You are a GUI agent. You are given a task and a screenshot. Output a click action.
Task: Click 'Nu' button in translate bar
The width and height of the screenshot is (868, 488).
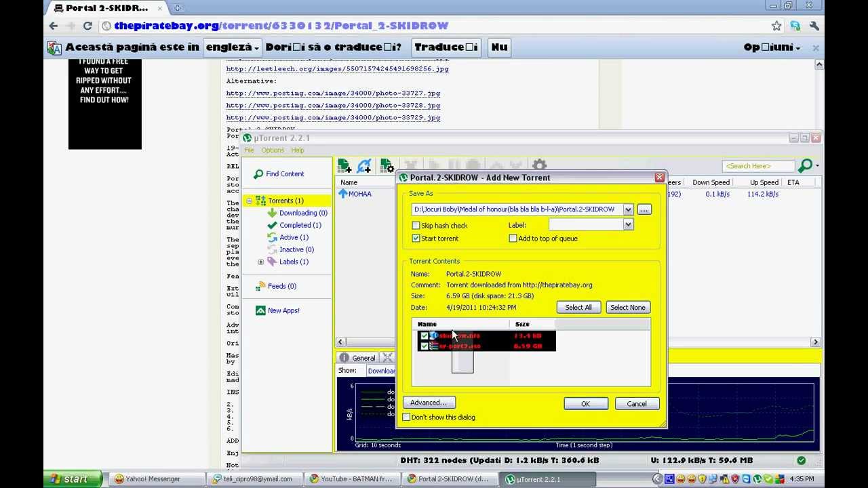pos(499,47)
